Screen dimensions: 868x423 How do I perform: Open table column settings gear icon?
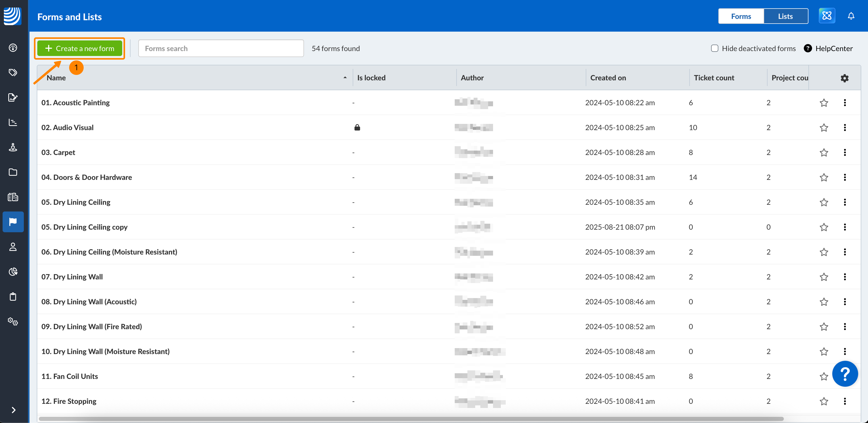tap(844, 78)
